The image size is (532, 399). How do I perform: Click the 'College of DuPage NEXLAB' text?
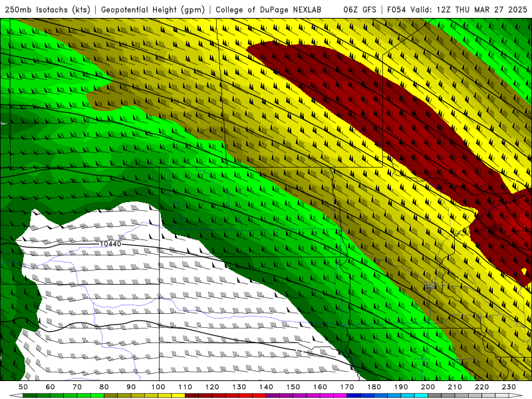[269, 10]
